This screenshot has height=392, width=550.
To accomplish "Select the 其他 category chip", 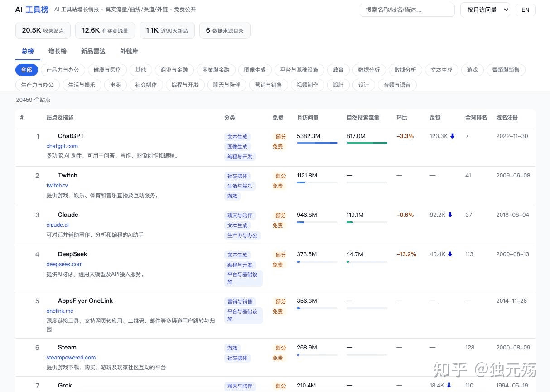I will tap(140, 70).
